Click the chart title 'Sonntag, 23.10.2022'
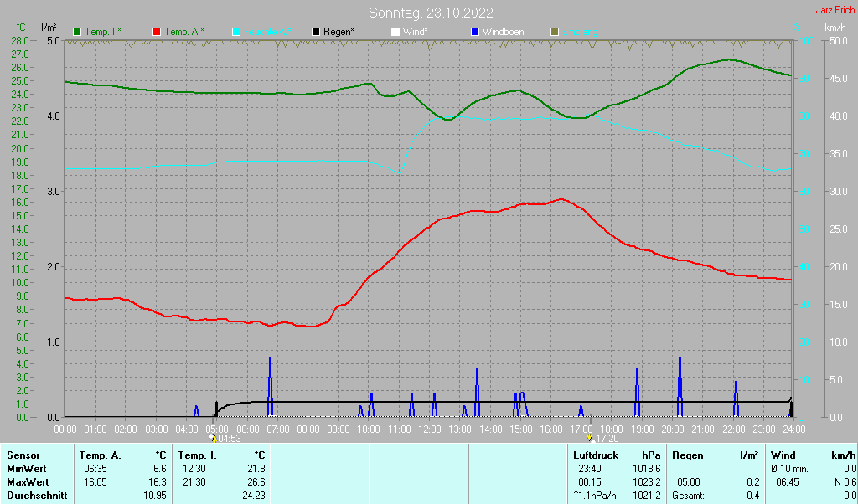Image resolution: width=858 pixels, height=504 pixels. [431, 13]
